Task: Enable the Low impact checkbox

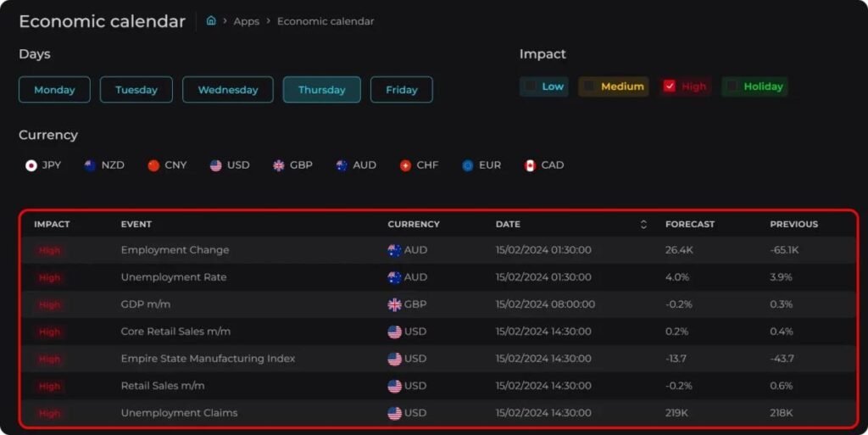Action: tap(531, 86)
